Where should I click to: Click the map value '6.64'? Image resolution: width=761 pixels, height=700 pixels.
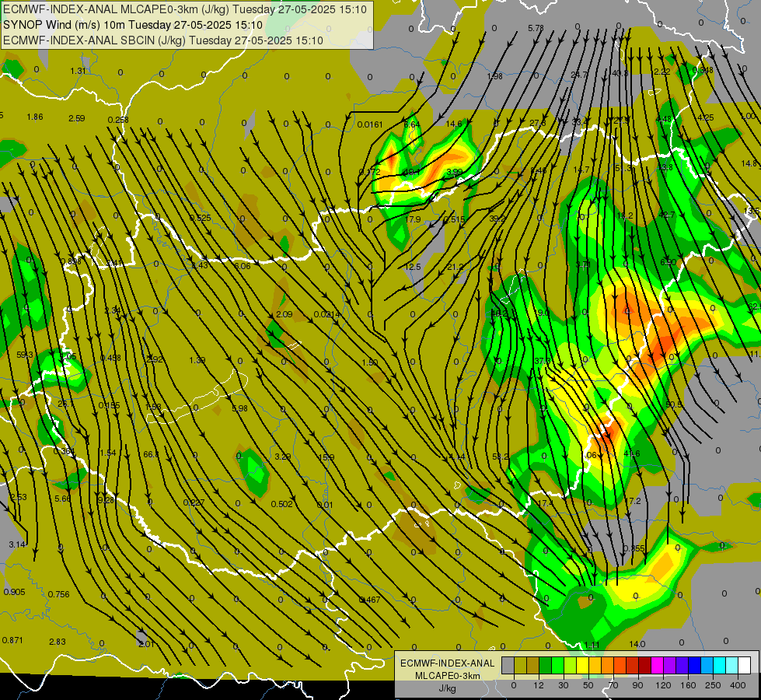pyautogui.click(x=412, y=124)
